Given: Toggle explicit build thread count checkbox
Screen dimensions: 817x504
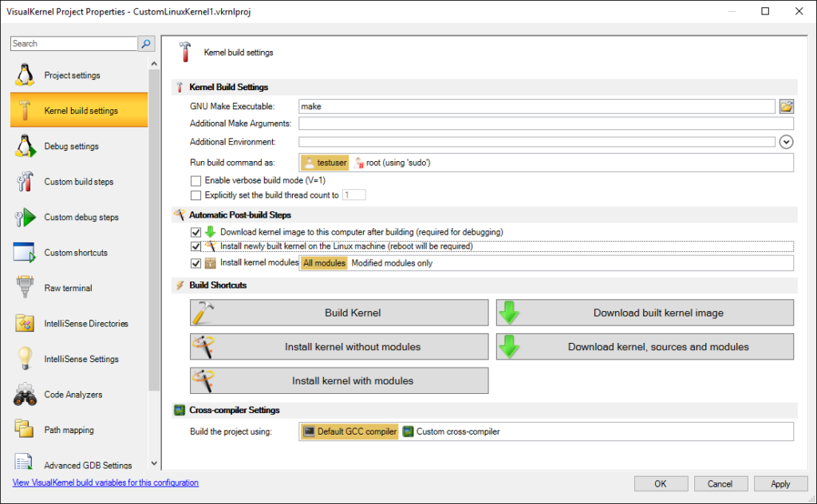Looking at the screenshot, I should tap(196, 195).
